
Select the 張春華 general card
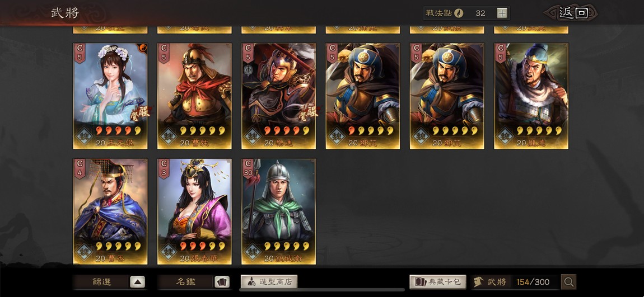click(194, 211)
